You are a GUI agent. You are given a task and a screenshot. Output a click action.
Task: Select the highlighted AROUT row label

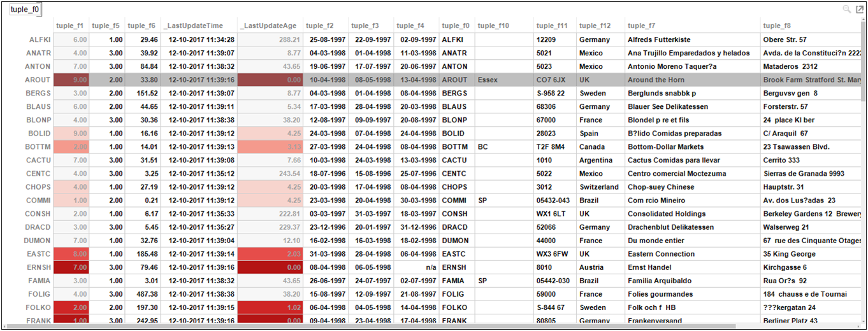point(38,80)
